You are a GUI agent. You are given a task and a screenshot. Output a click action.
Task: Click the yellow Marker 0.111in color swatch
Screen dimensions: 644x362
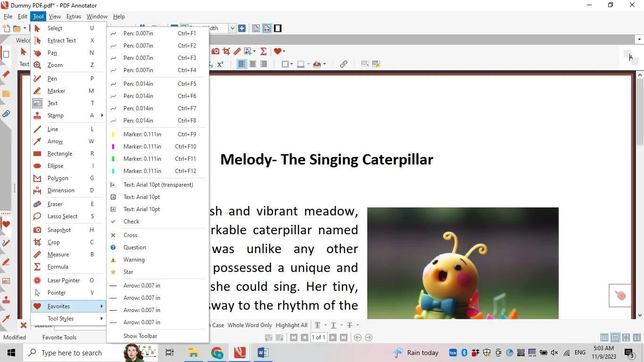[113, 134]
